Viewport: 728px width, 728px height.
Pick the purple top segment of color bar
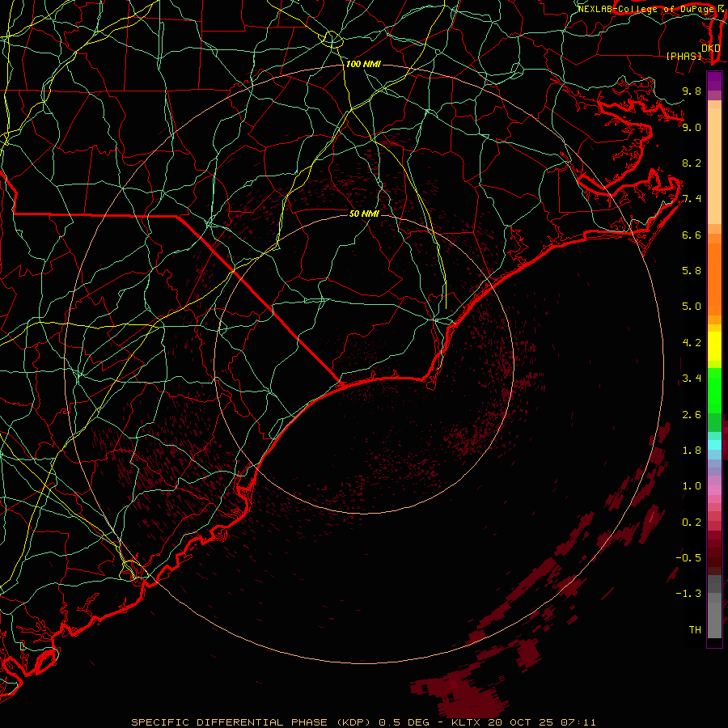[714, 81]
